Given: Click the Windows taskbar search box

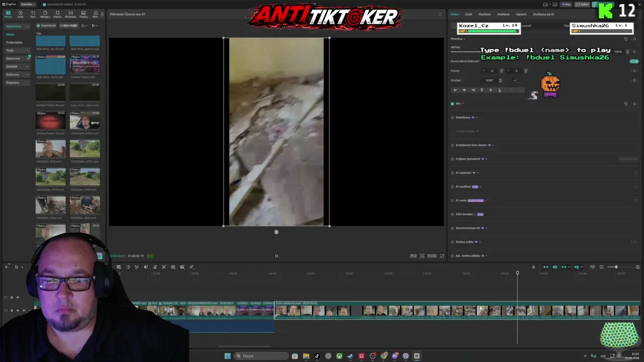Looking at the screenshot, I should click(x=262, y=356).
